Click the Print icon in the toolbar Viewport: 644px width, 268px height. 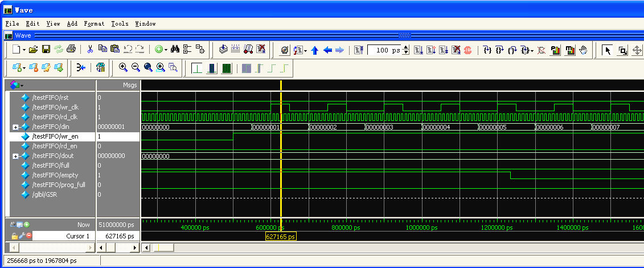[x=71, y=50]
